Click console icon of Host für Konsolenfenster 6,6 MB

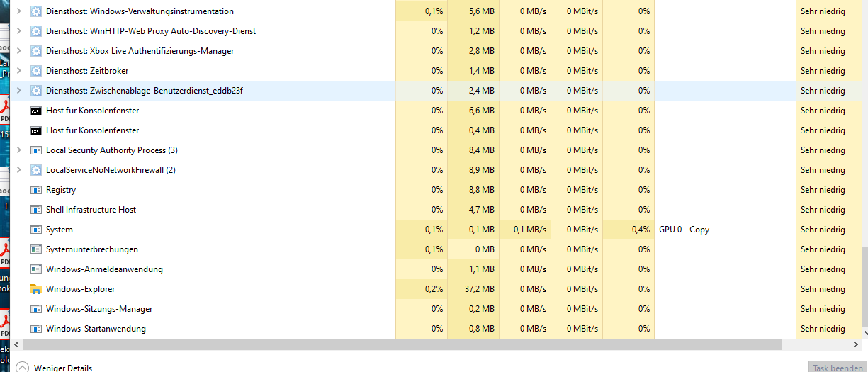(36, 111)
